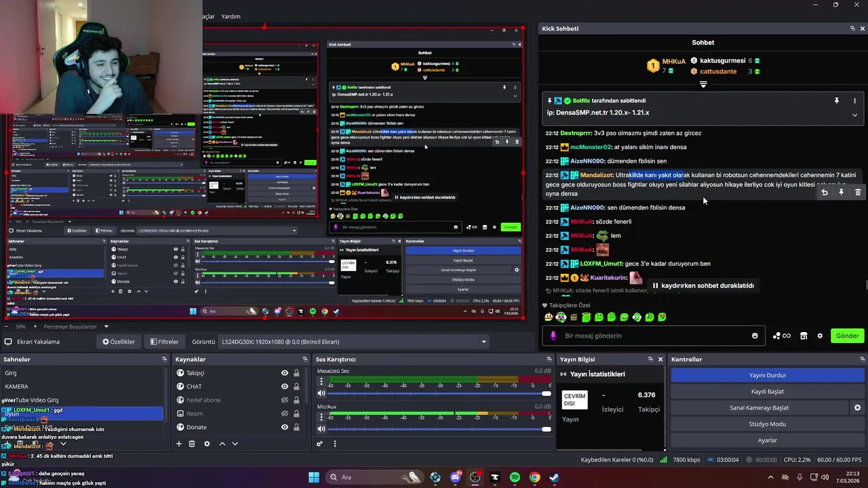Pin Mandalizot's highlighted message
The image size is (868, 488).
tap(841, 192)
